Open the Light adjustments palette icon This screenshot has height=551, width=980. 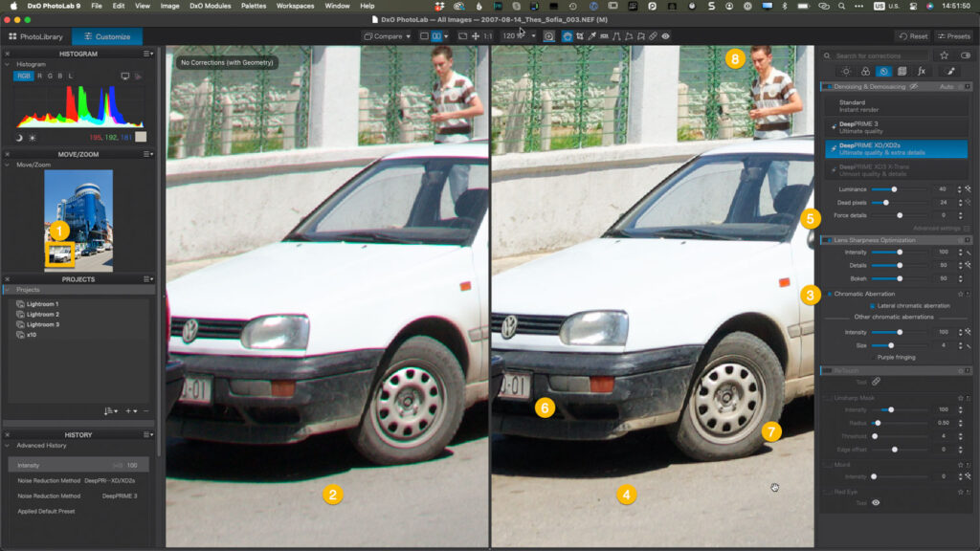847,71
